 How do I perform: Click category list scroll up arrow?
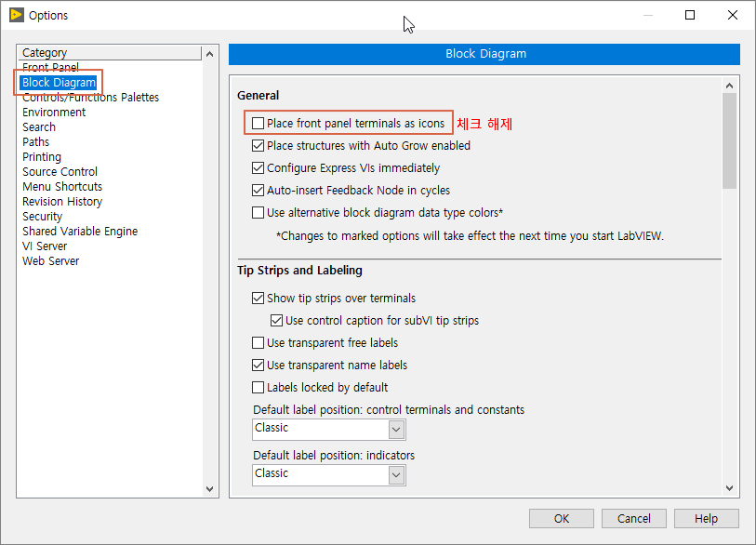210,54
